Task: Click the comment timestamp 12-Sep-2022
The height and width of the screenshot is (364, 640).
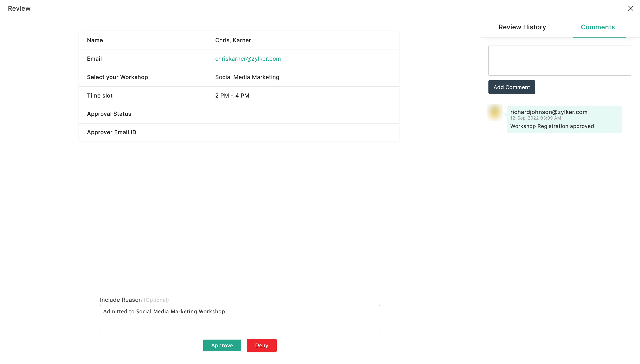Action: pos(535,118)
